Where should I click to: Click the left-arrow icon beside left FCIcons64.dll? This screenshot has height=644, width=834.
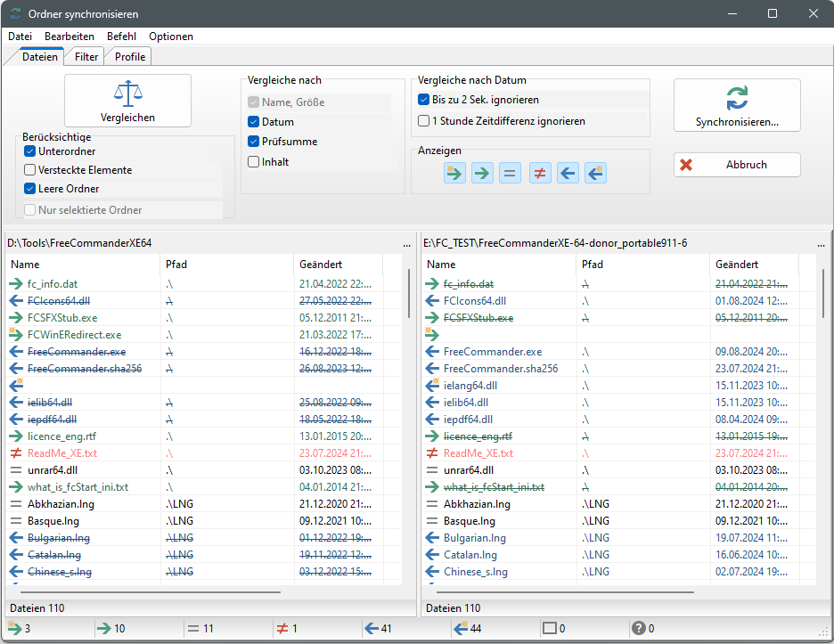[16, 301]
